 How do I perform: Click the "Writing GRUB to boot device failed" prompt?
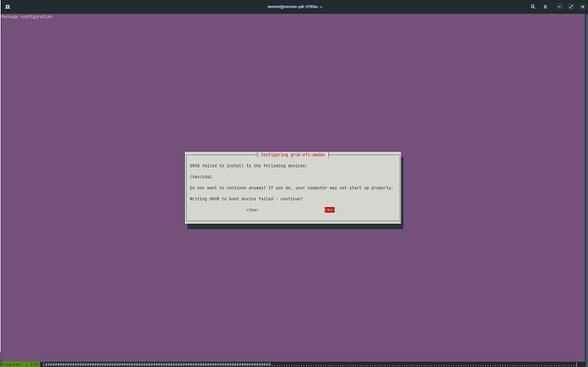[245, 198]
